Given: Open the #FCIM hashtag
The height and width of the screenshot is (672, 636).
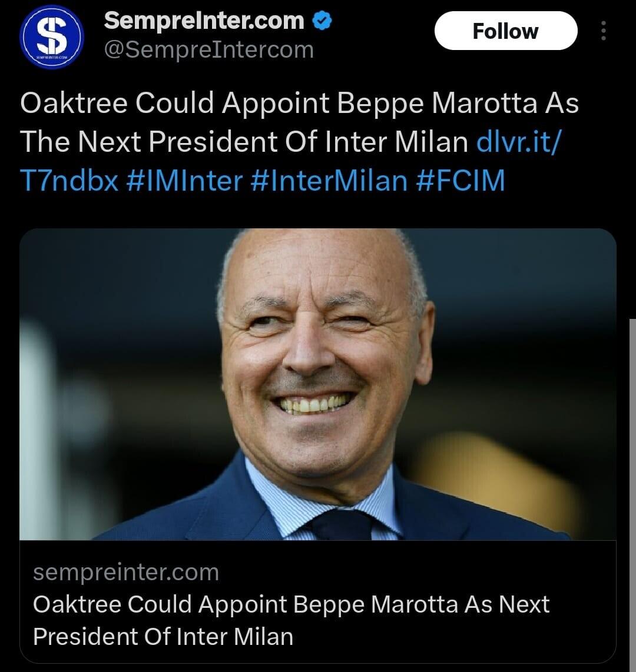Looking at the screenshot, I should coord(461,181).
